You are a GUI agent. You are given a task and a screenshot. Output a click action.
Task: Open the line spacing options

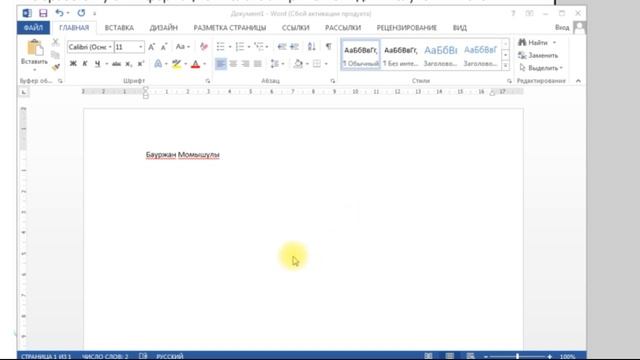tap(275, 64)
